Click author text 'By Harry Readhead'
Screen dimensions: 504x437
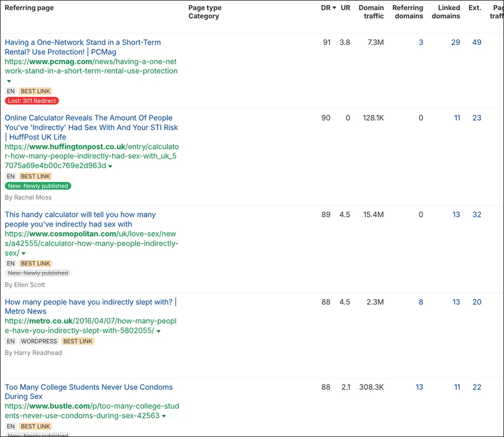(x=33, y=352)
